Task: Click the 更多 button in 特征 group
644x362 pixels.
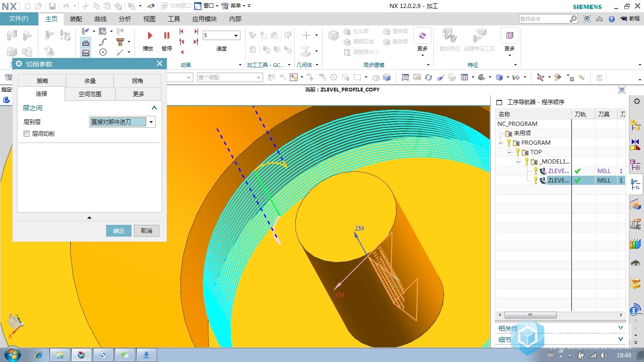Action: pyautogui.click(x=510, y=42)
